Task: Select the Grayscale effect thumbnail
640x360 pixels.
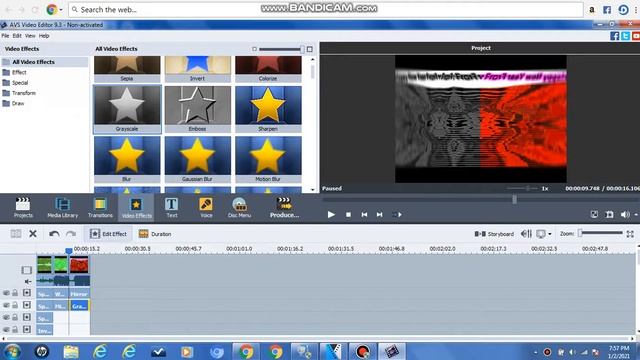Action: click(x=127, y=109)
